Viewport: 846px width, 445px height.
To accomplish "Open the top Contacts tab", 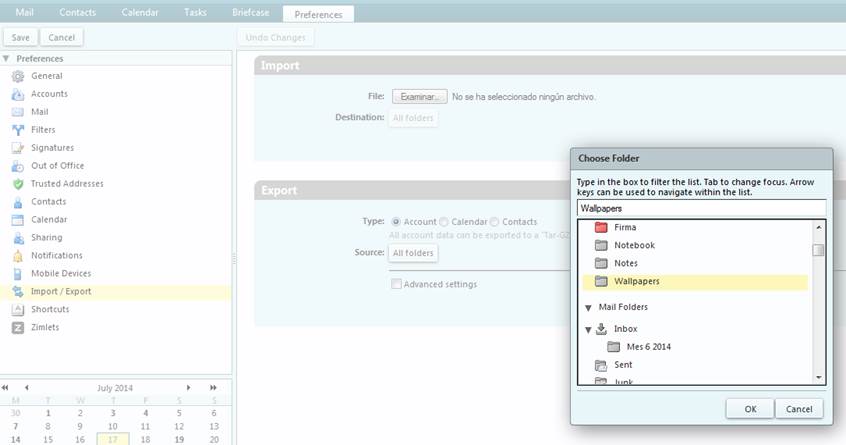I will click(77, 12).
